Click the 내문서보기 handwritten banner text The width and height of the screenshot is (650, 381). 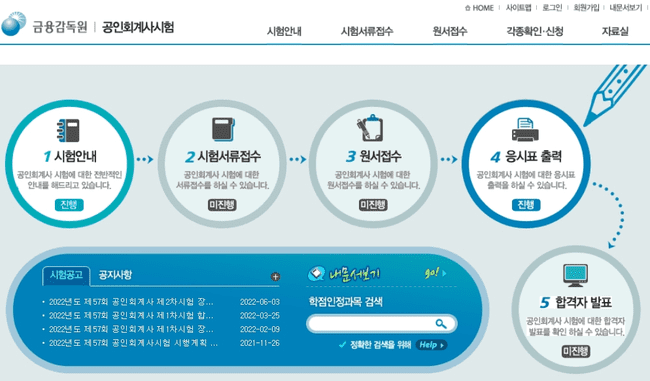354,274
